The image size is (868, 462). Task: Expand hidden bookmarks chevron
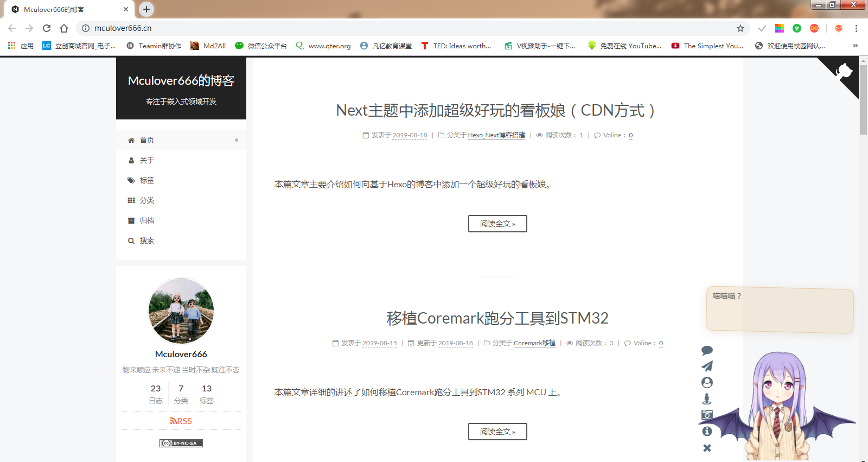(x=856, y=46)
